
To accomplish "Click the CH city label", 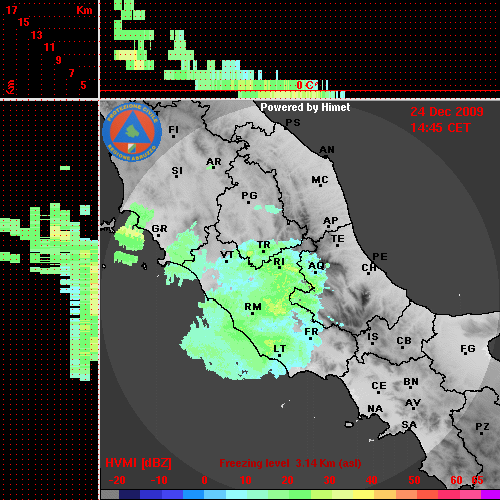I will [x=369, y=268].
